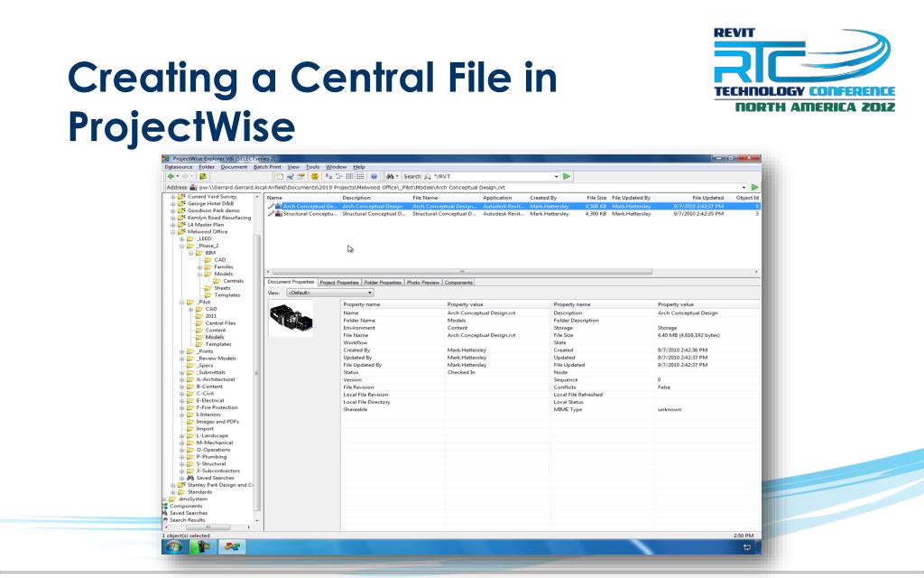Click the Cunard Yard Survey project folder icon
Screen dimensions: 924x578
181,196
